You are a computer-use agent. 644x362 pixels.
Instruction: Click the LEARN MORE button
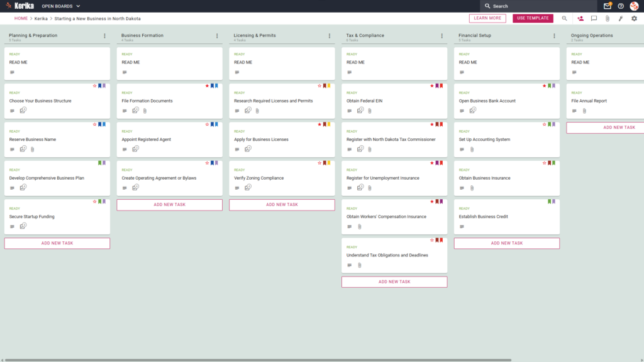(x=487, y=18)
